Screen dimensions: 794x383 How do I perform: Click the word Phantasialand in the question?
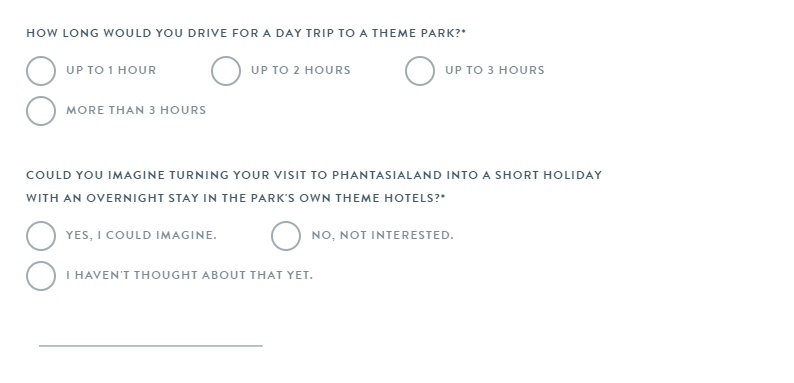(387, 175)
